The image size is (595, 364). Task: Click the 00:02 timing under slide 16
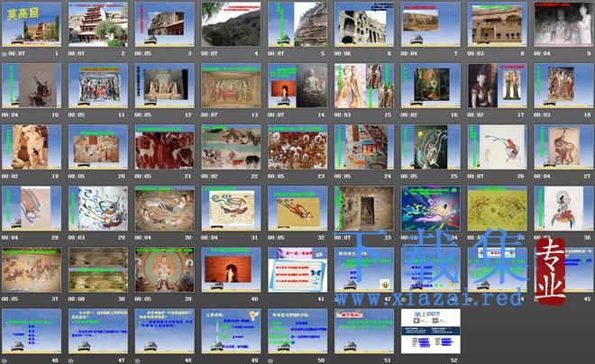[x=408, y=115]
